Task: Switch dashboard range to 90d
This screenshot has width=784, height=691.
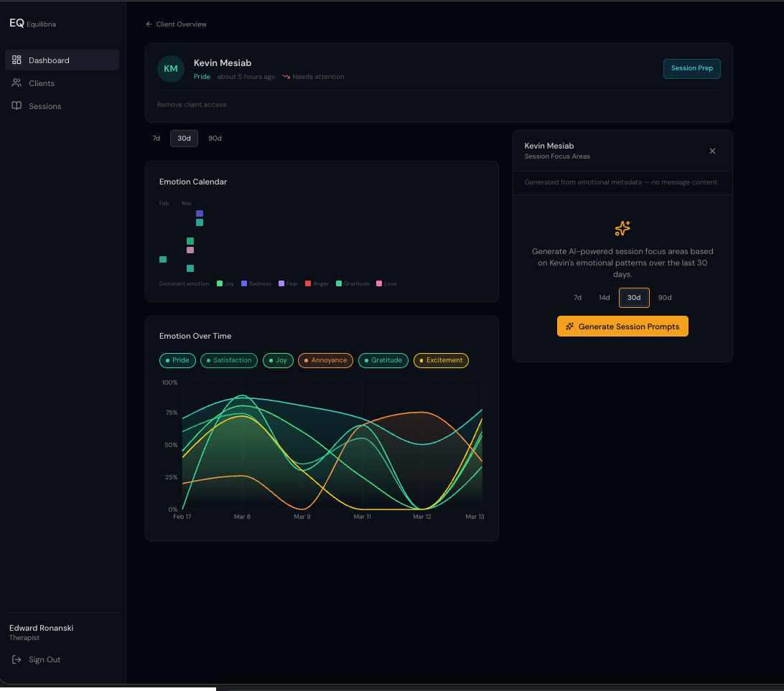Action: tap(215, 138)
